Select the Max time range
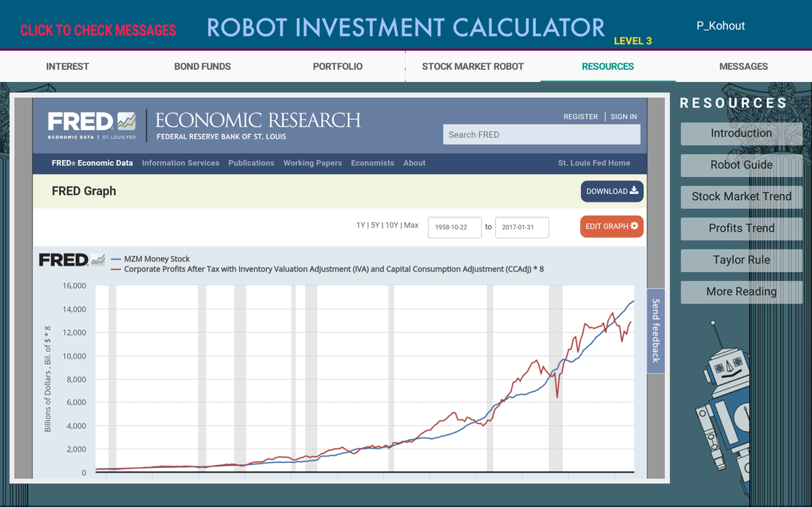This screenshot has width=812, height=507. click(x=411, y=225)
